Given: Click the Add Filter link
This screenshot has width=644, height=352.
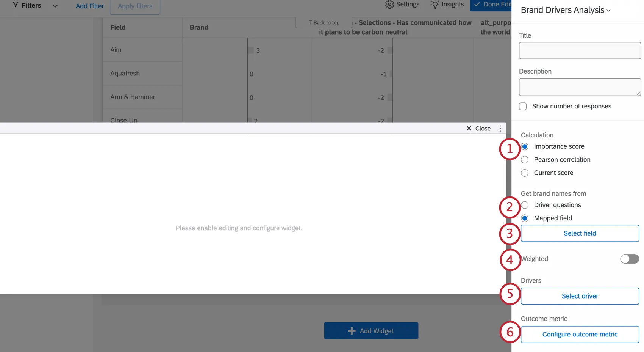Looking at the screenshot, I should (89, 6).
